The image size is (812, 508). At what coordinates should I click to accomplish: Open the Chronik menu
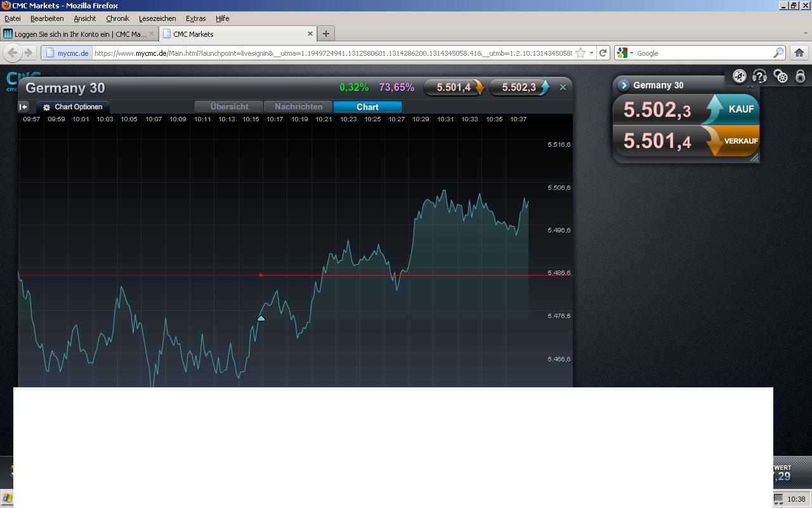pyautogui.click(x=117, y=18)
